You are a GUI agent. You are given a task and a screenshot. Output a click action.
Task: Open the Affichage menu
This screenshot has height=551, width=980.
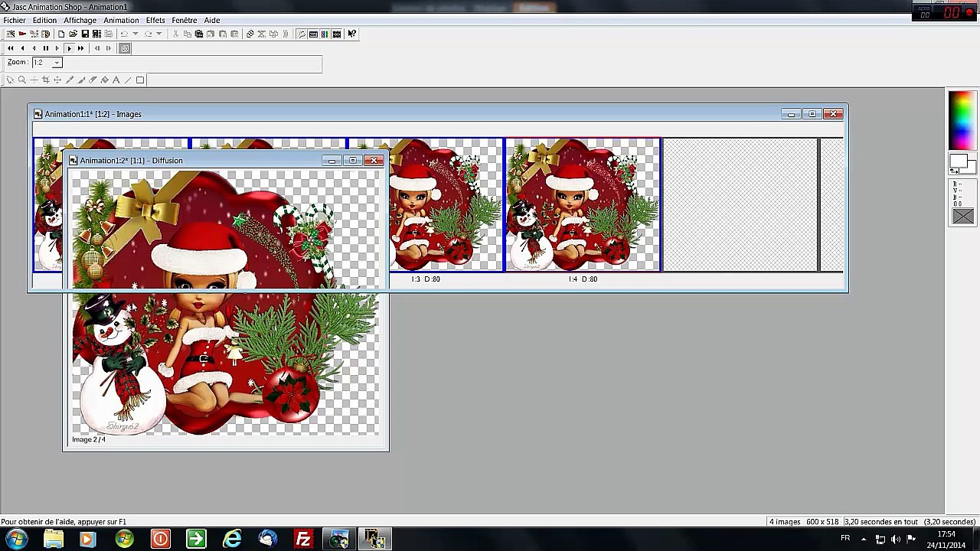[80, 20]
